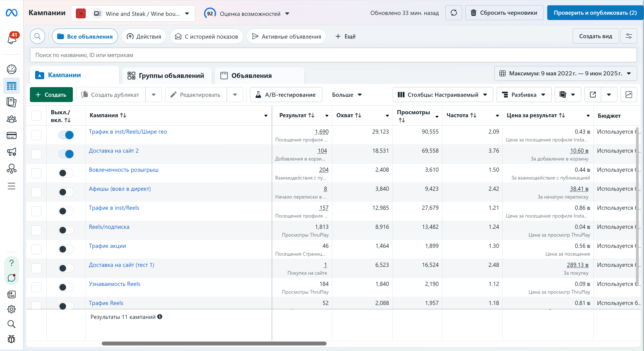This screenshot has width=644, height=351.
Task: Open the billing card icon in sidebar
Action: tap(11, 135)
